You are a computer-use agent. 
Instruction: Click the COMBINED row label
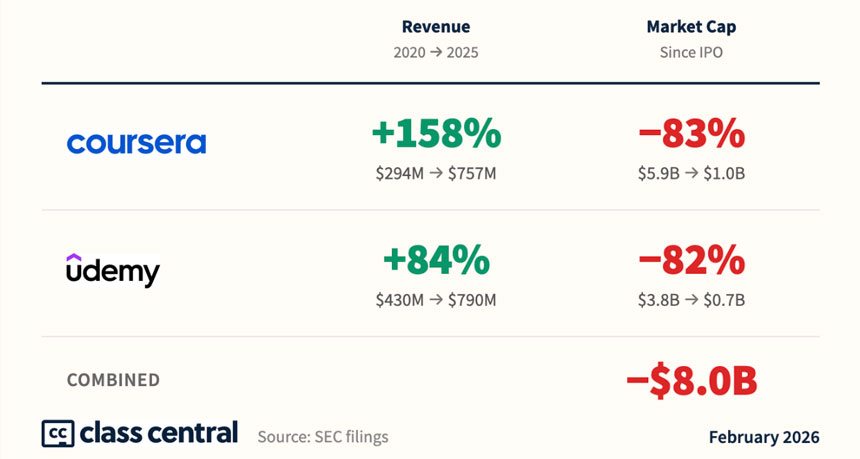(x=113, y=380)
